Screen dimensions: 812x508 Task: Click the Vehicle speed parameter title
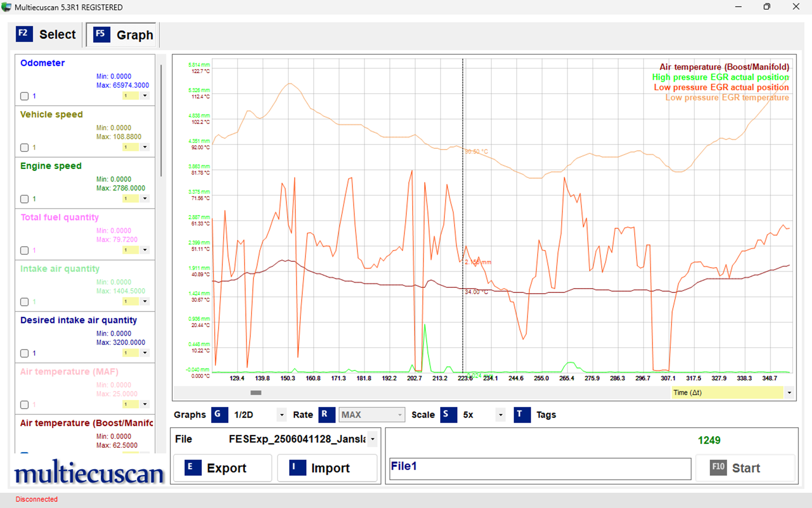pos(52,115)
